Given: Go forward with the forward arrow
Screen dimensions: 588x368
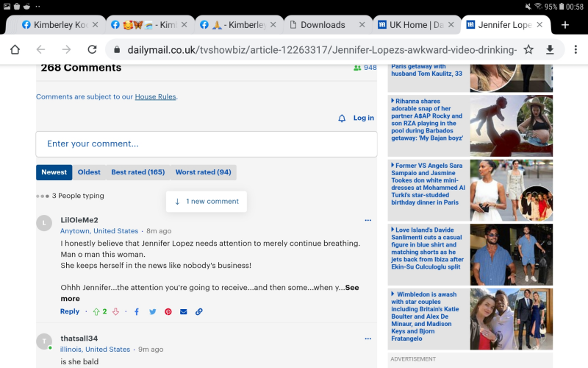Looking at the screenshot, I should pyautogui.click(x=66, y=49).
